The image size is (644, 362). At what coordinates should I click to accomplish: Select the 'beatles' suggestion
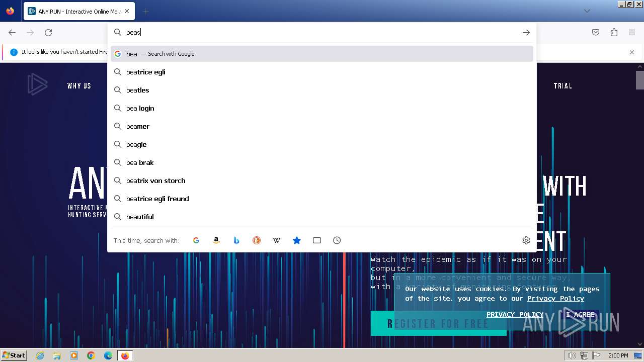322,90
